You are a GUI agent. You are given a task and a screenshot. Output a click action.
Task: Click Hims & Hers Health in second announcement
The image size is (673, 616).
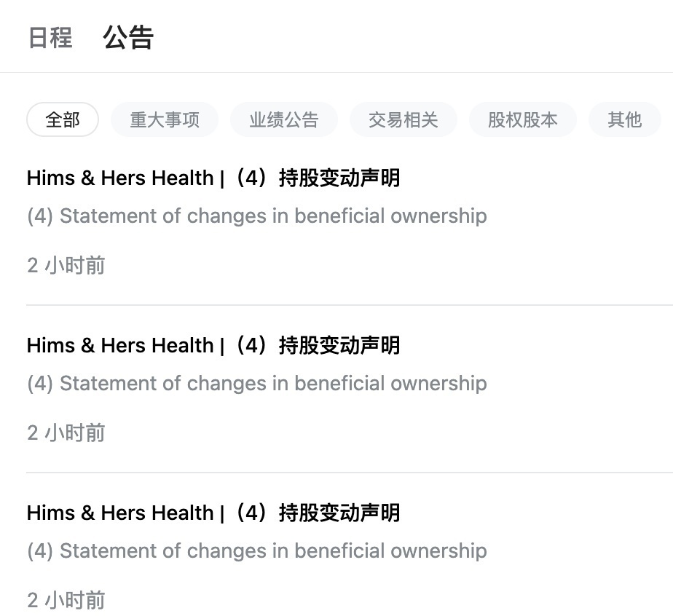[x=120, y=345]
